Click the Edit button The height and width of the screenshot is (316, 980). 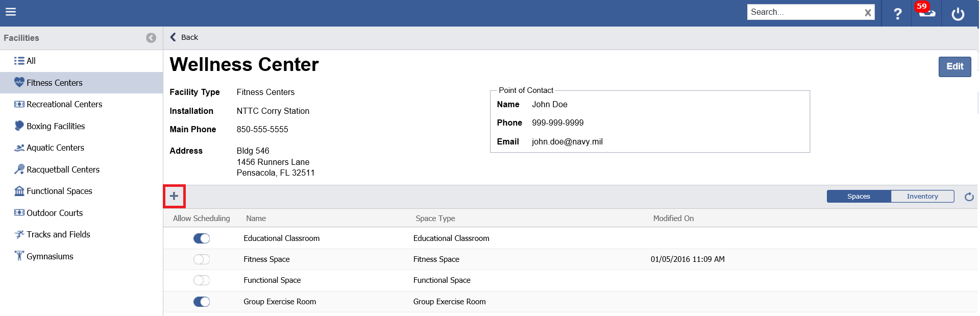[954, 66]
